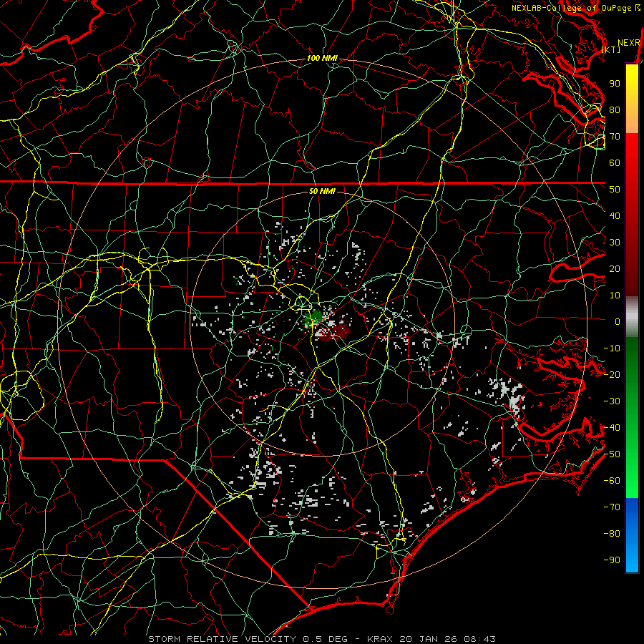Click the 70 value on velocity scale
The width and height of the screenshot is (644, 644).
(615, 137)
